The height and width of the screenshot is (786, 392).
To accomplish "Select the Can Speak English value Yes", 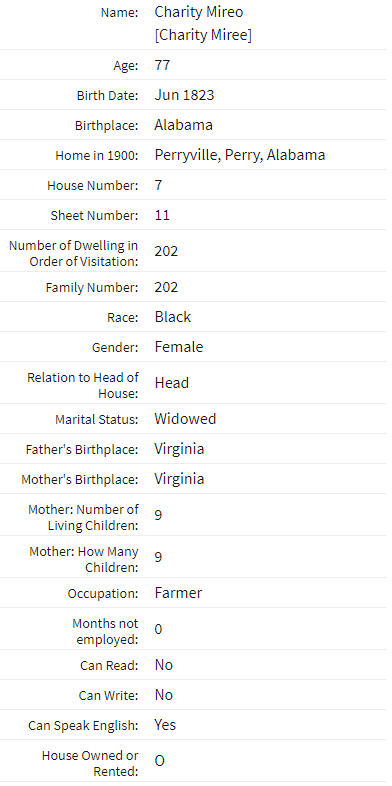I will coord(165,725).
